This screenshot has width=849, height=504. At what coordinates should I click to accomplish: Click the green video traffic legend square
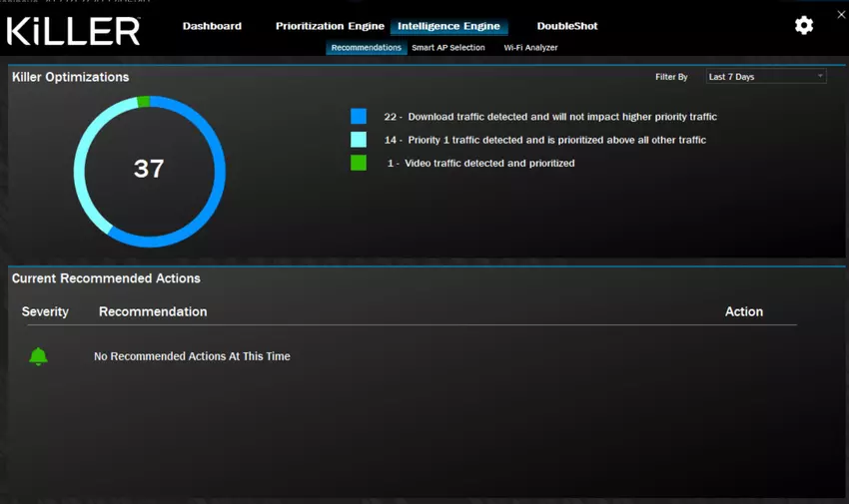coord(359,163)
